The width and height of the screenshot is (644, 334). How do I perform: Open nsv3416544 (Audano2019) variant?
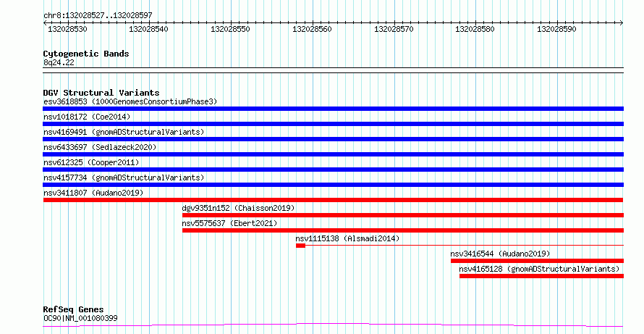coord(500,254)
